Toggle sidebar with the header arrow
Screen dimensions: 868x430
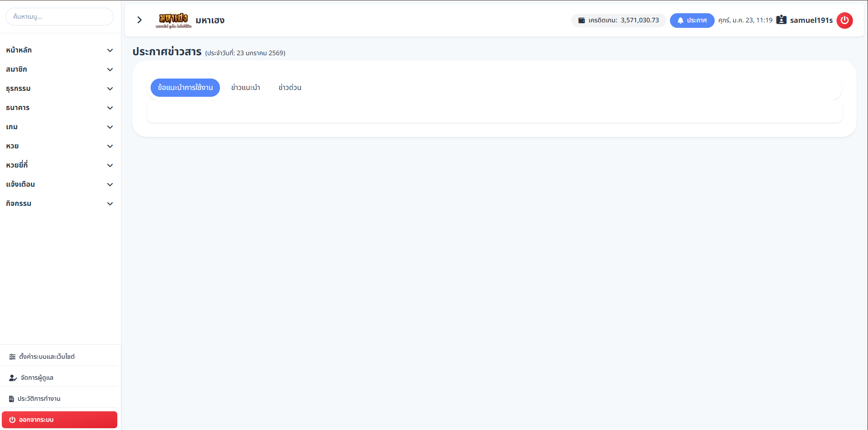[140, 20]
